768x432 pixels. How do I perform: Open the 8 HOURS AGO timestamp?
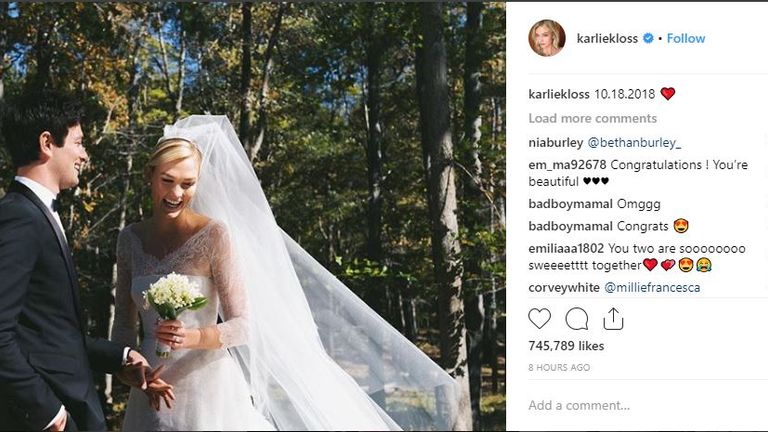(559, 367)
